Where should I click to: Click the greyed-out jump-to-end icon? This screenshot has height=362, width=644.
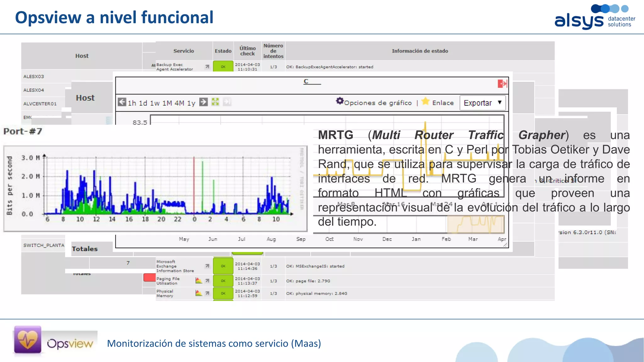227,102
